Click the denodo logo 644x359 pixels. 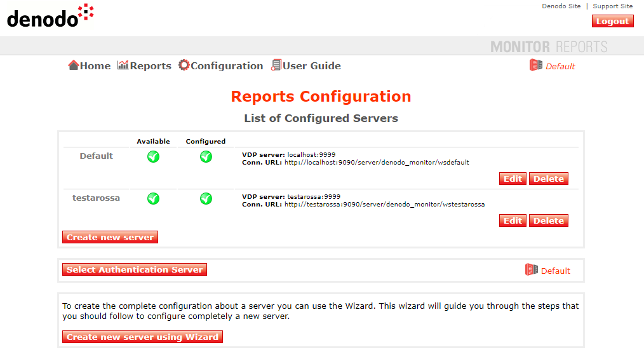[x=50, y=16]
